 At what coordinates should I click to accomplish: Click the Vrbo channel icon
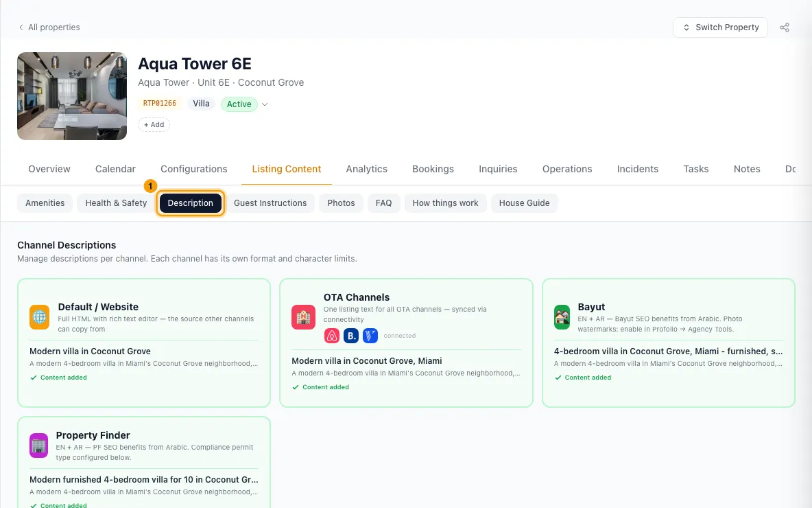[x=370, y=336]
